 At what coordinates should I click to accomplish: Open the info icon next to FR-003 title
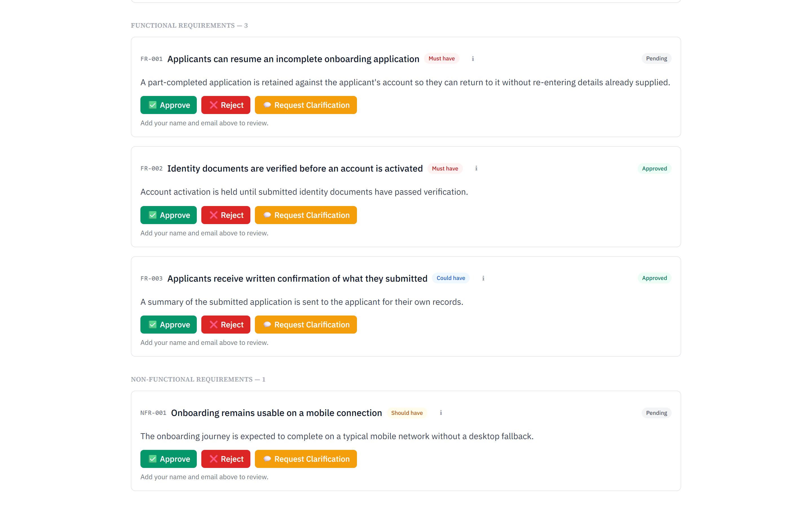coord(483,278)
